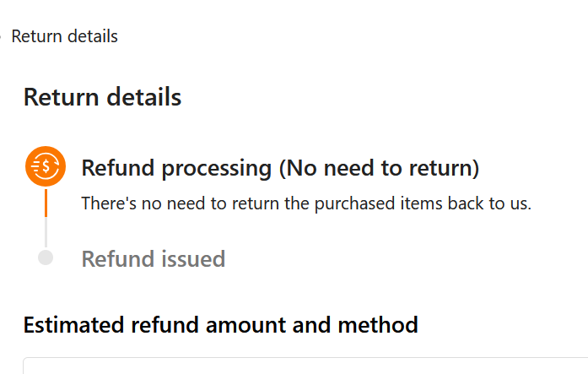Click the orange segment of the progress line
The width and height of the screenshot is (588, 374).
tap(46, 203)
